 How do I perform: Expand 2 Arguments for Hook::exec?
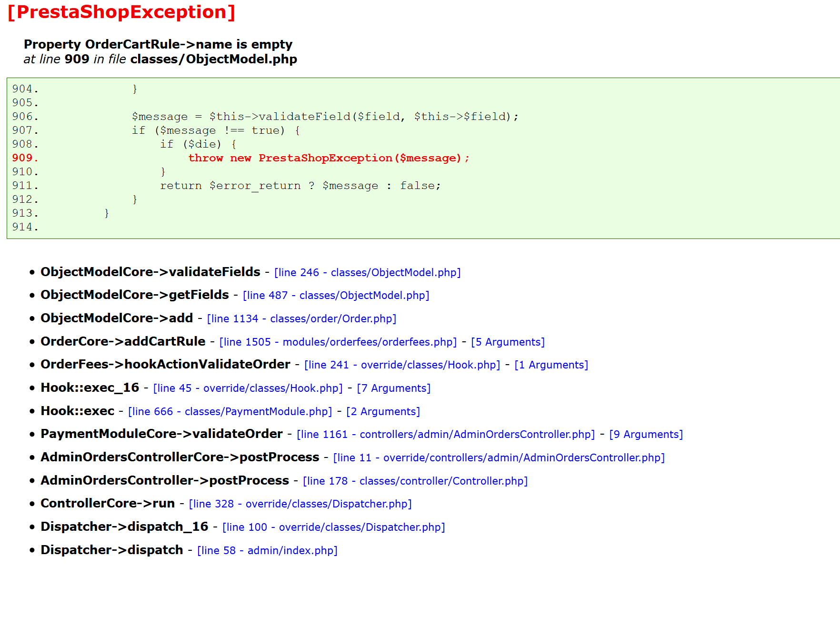383,411
